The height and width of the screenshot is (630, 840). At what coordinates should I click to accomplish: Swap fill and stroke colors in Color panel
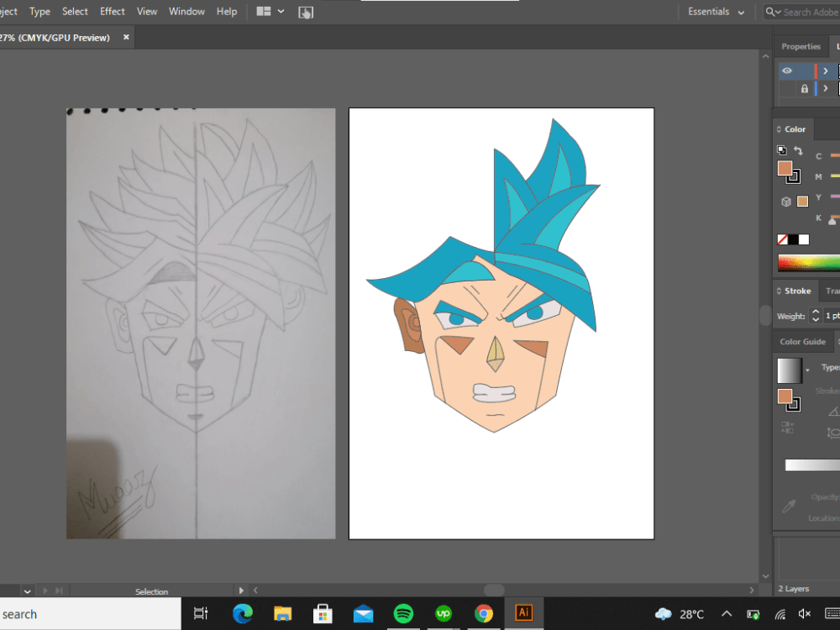[x=799, y=151]
